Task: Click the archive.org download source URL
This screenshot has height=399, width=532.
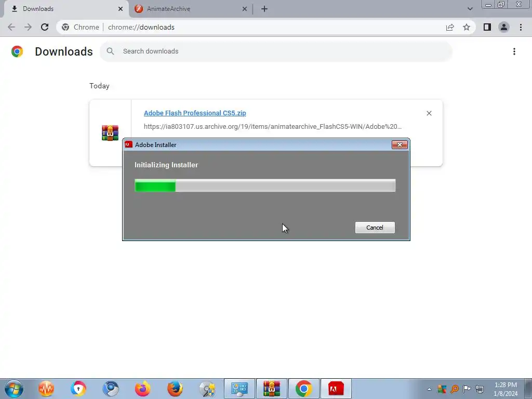Action: pyautogui.click(x=272, y=127)
